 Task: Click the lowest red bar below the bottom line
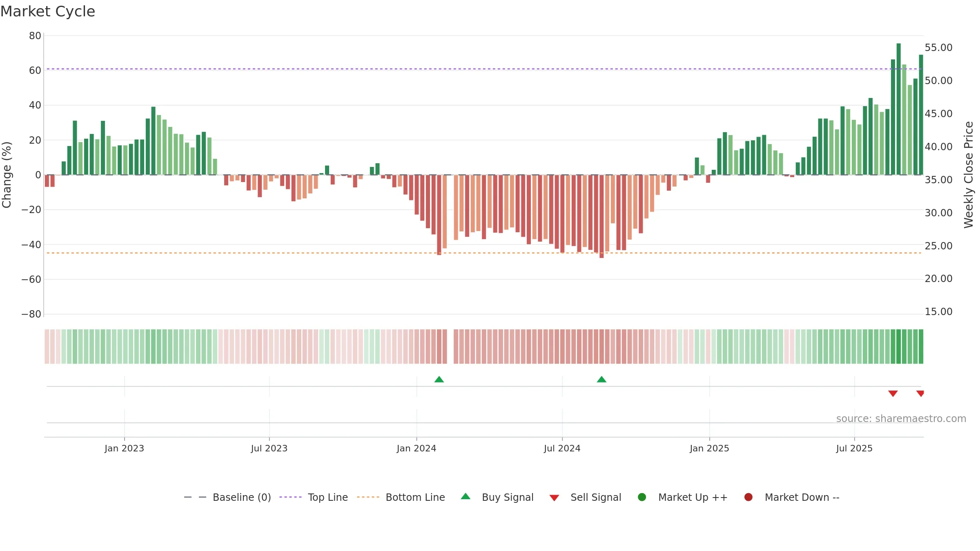pos(601,216)
